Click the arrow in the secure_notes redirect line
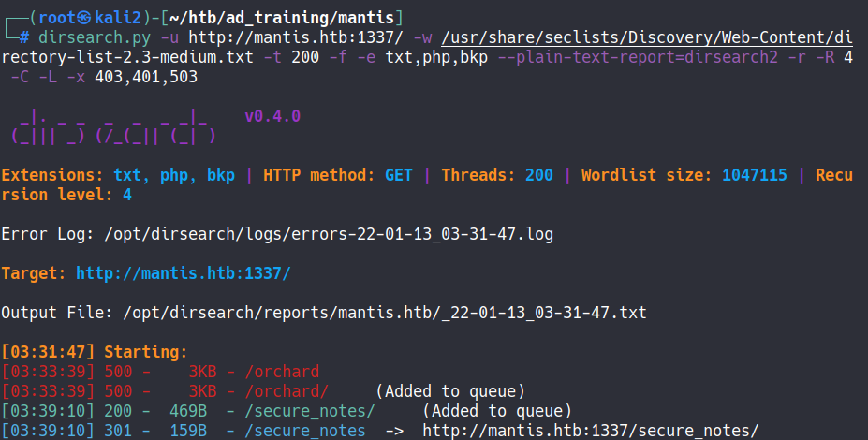The width and height of the screenshot is (868, 440). [394, 431]
